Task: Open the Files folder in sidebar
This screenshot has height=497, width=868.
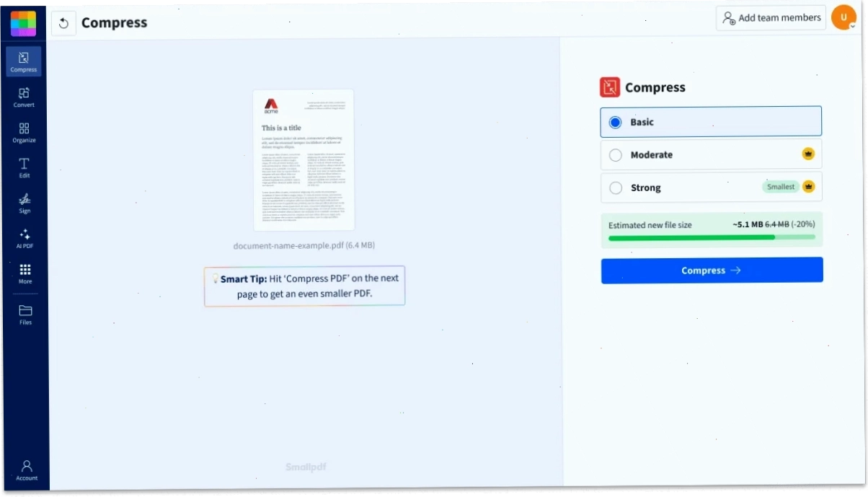Action: pyautogui.click(x=25, y=315)
